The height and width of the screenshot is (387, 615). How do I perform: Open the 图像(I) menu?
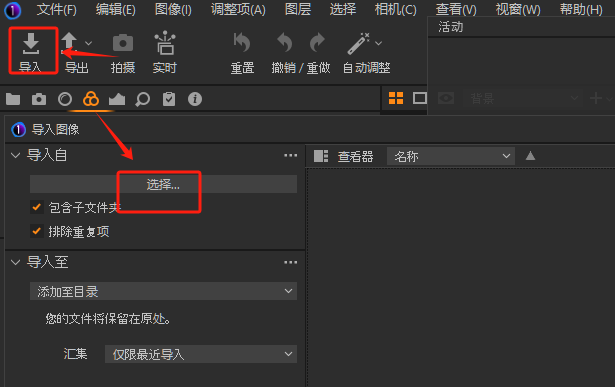[173, 9]
